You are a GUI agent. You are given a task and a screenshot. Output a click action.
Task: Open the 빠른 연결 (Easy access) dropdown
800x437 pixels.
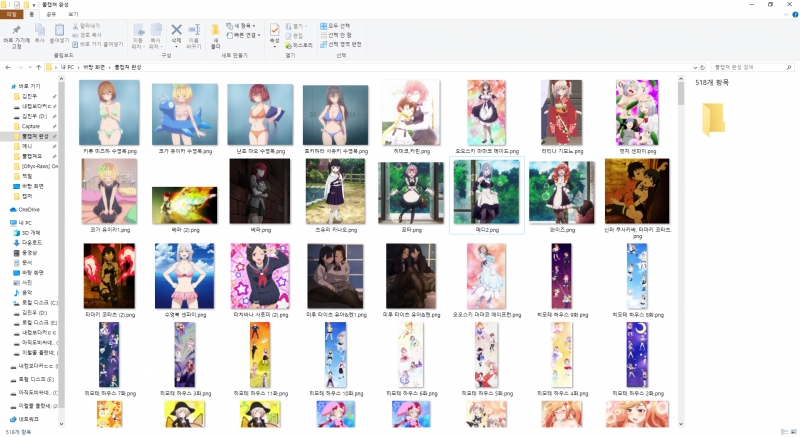click(244, 35)
